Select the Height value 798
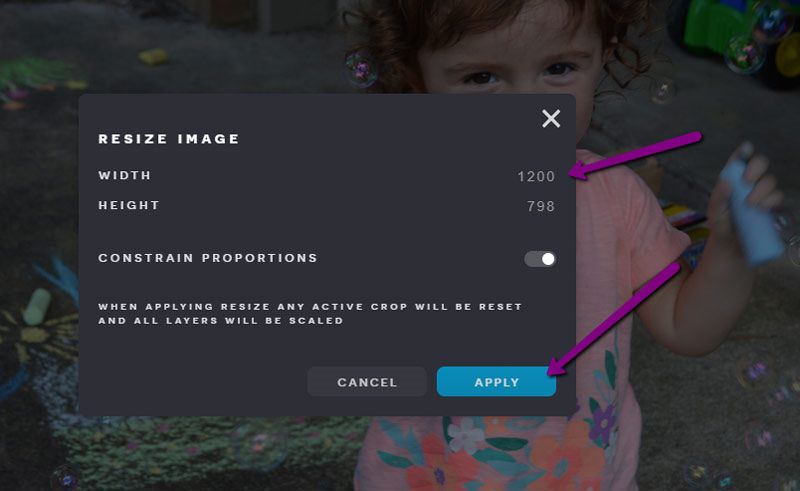 (540, 207)
